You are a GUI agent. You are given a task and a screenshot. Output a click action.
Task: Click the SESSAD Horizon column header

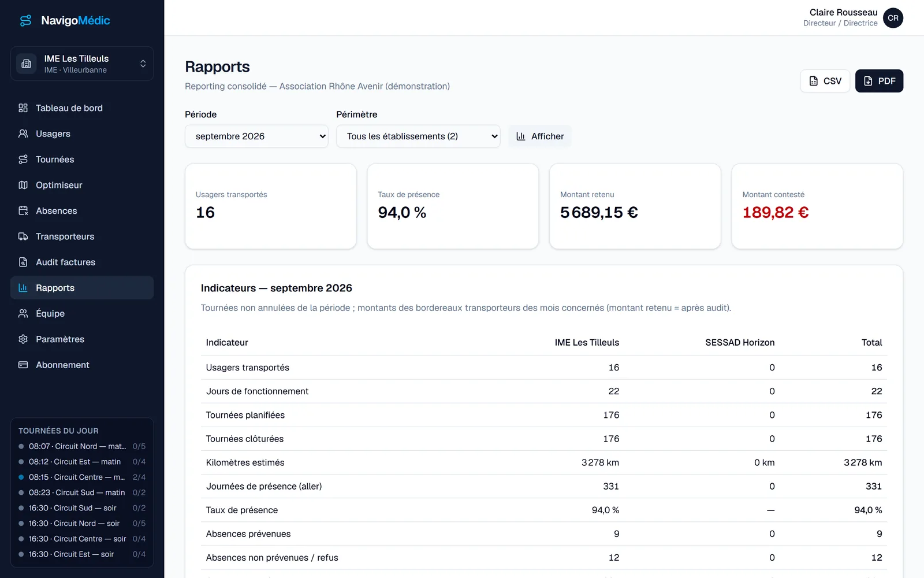(x=740, y=343)
